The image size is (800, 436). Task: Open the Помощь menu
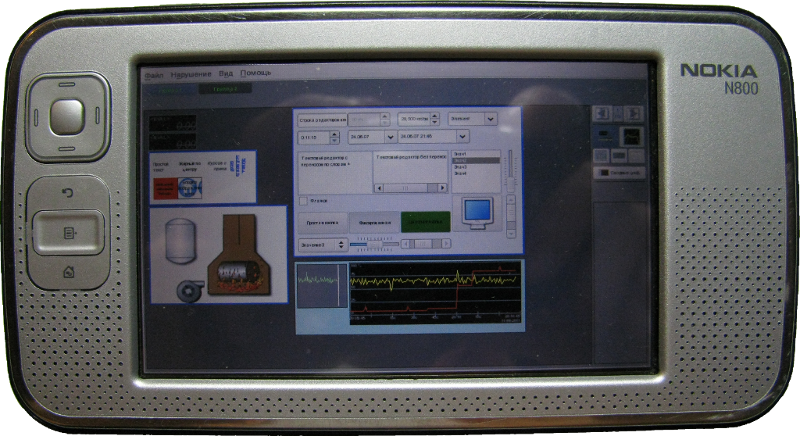click(255, 74)
